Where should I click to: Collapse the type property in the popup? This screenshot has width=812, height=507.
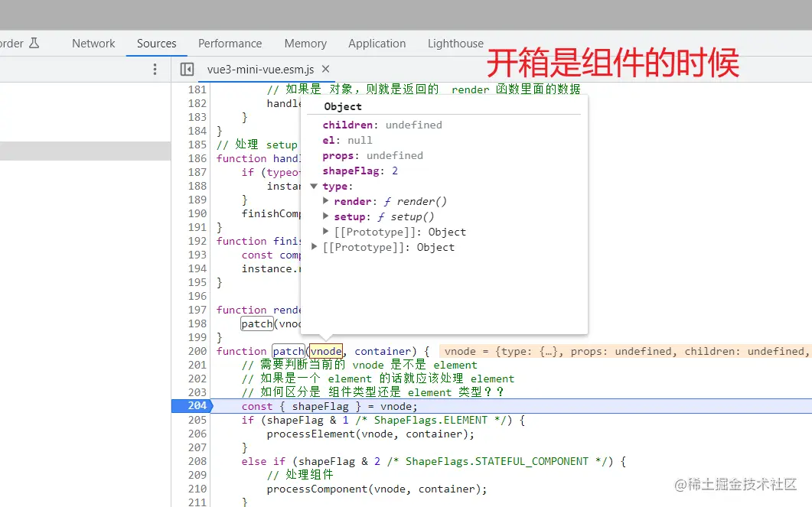pos(314,187)
